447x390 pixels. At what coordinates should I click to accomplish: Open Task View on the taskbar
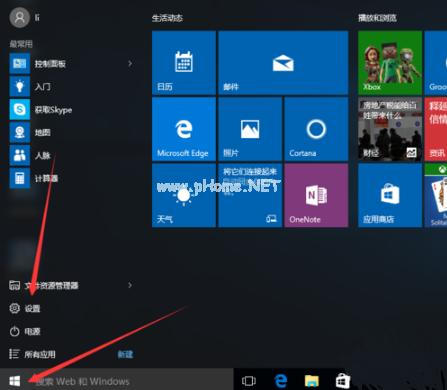249,380
